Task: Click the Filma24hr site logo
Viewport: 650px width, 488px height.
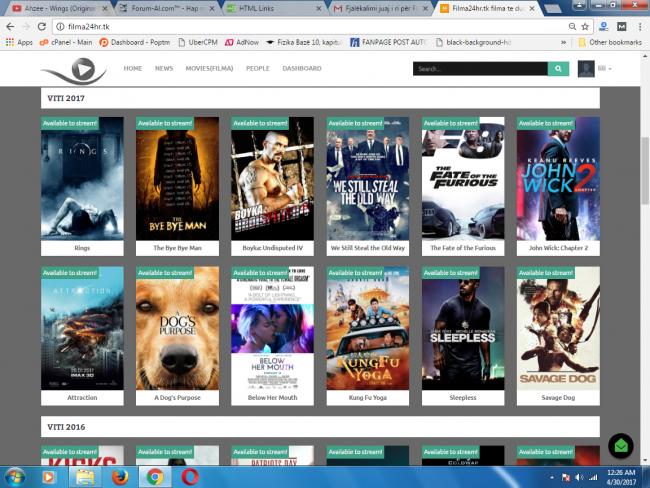Action: (74, 71)
